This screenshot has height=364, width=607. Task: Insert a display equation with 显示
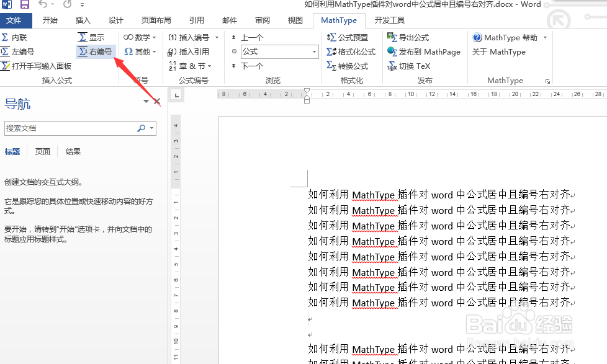pyautogui.click(x=91, y=38)
